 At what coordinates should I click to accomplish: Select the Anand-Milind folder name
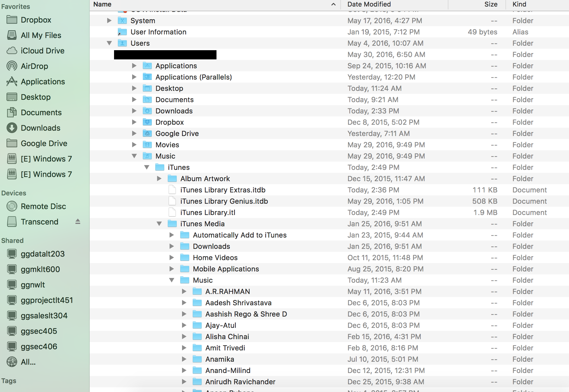coord(228,370)
